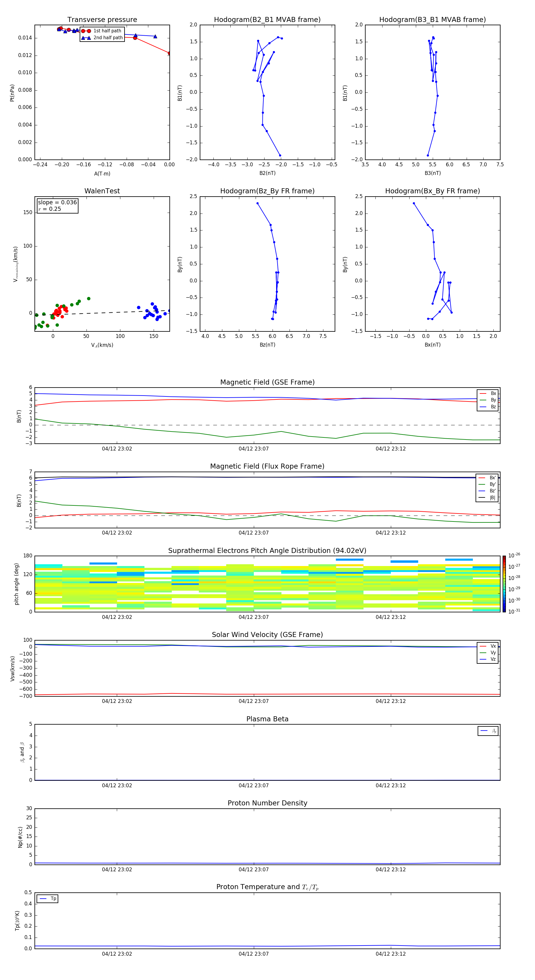535x980 pixels.
Task: Click the Bz' entry in Flux Rope legend
Action: (x=487, y=491)
